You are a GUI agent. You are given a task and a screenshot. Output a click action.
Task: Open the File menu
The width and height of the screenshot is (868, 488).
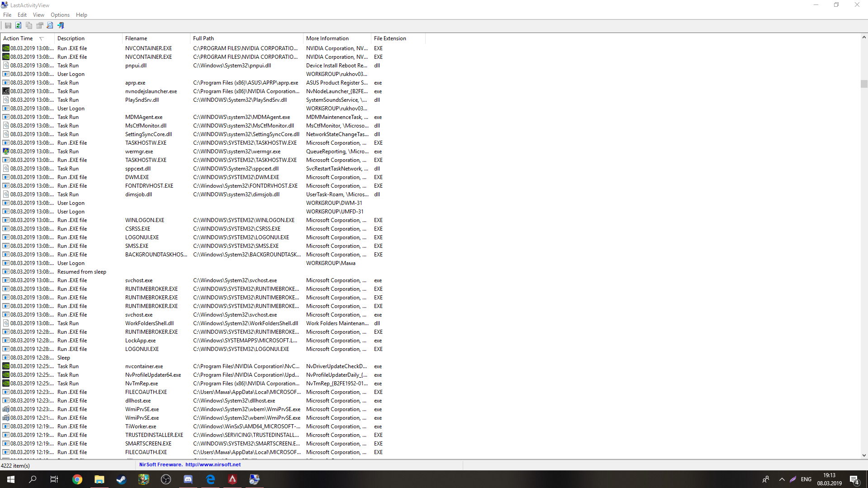(x=7, y=15)
